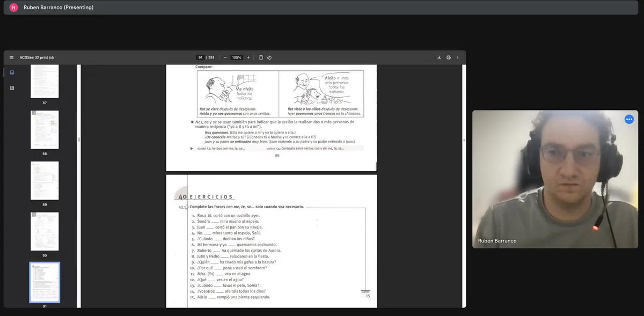Image resolution: width=644 pixels, height=316 pixels.
Task: Click the zoom in plus button
Action: click(248, 57)
